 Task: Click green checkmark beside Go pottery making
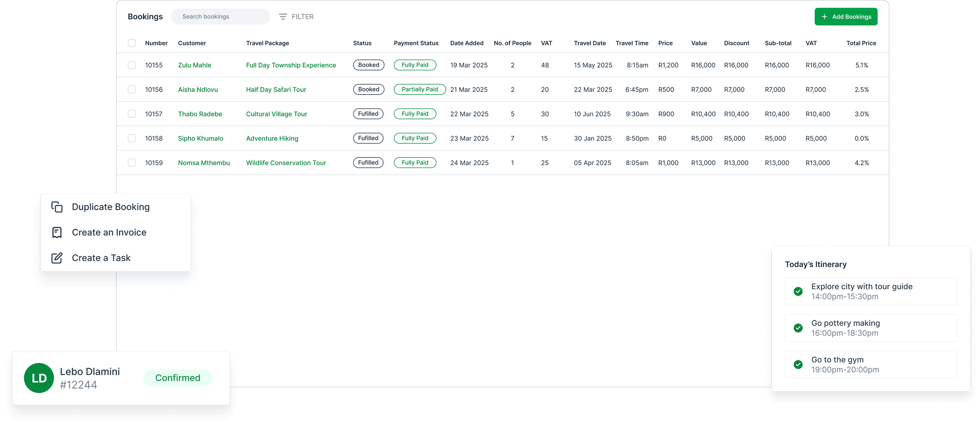tap(798, 328)
